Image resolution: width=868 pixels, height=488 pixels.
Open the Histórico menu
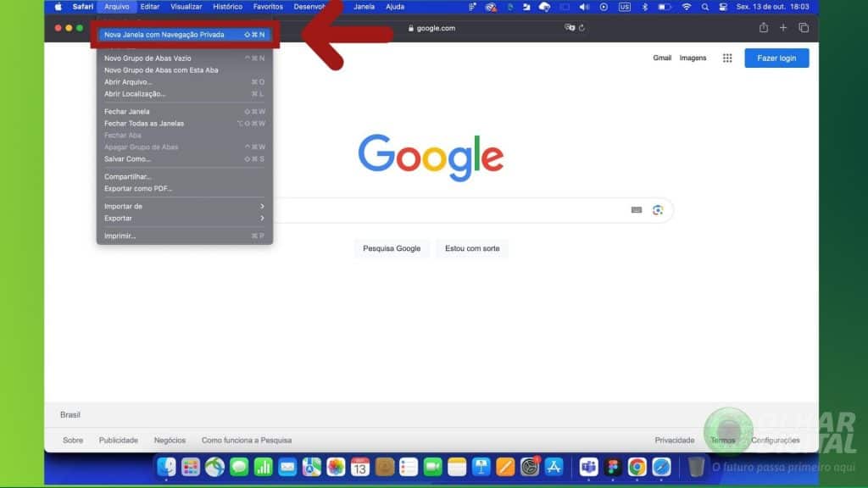click(x=227, y=7)
